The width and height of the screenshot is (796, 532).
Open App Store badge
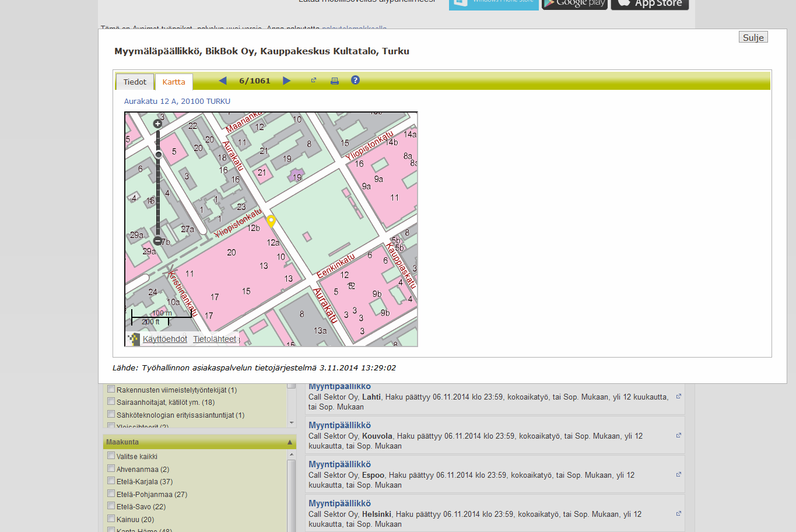[x=650, y=3]
